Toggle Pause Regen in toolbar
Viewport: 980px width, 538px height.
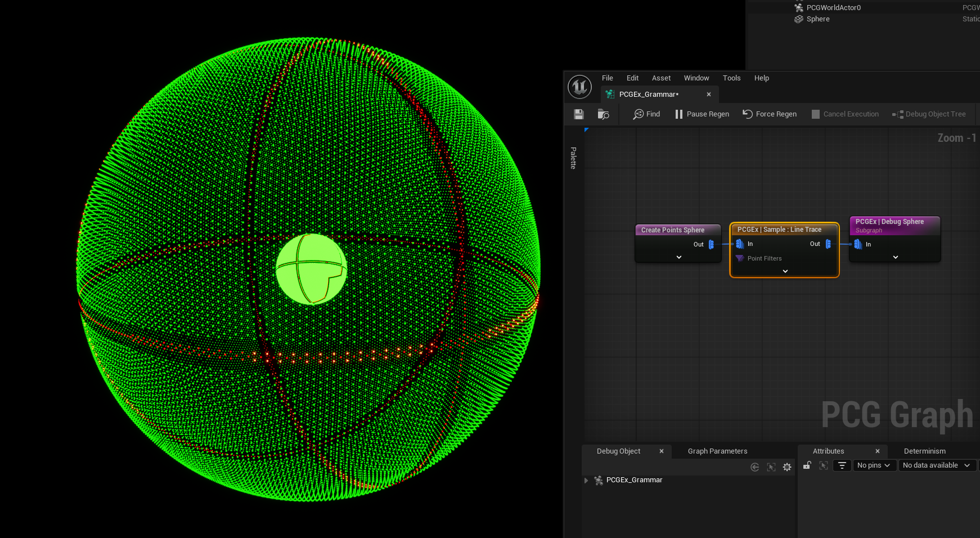tap(702, 114)
